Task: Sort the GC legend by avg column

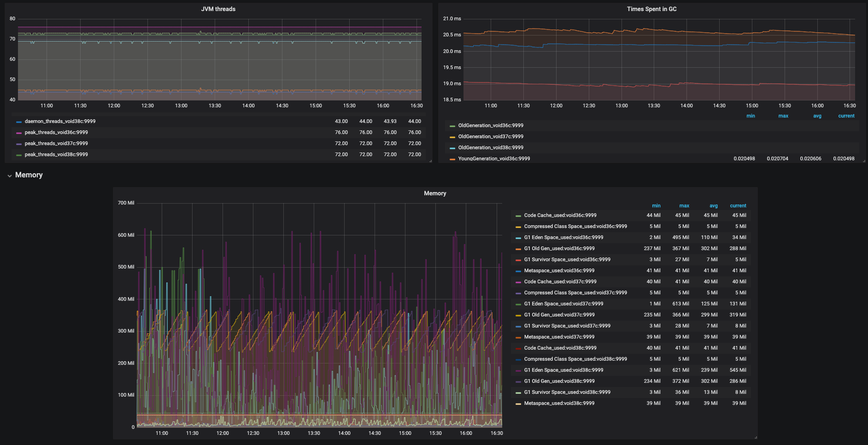Action: 817,116
